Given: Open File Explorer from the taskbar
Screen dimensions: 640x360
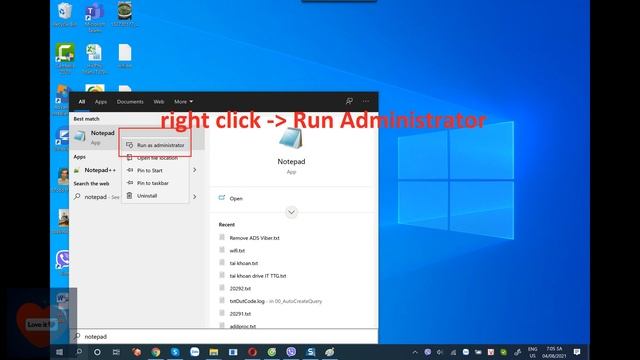Looking at the screenshot, I should 214,352.
